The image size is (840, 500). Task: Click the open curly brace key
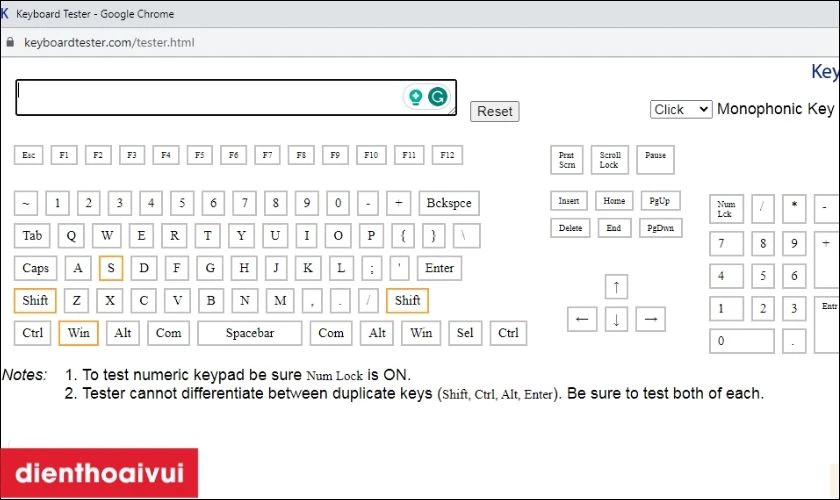point(403,236)
